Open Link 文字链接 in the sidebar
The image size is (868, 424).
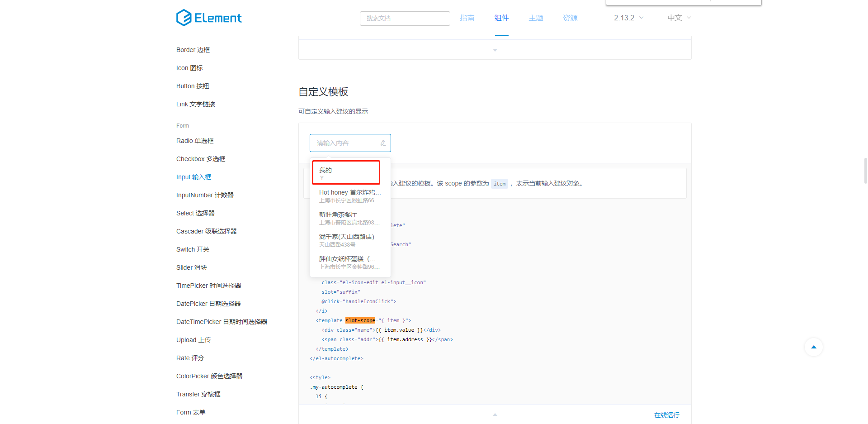(196, 104)
